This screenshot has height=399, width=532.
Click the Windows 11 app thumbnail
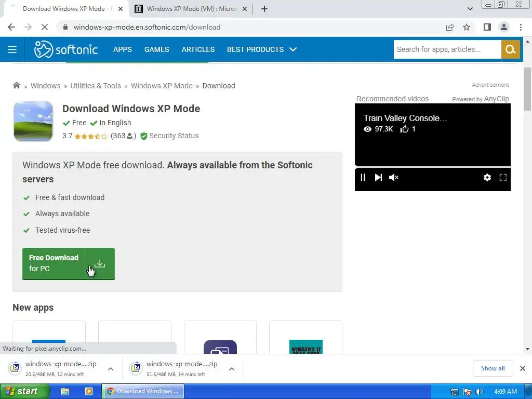tap(305, 347)
